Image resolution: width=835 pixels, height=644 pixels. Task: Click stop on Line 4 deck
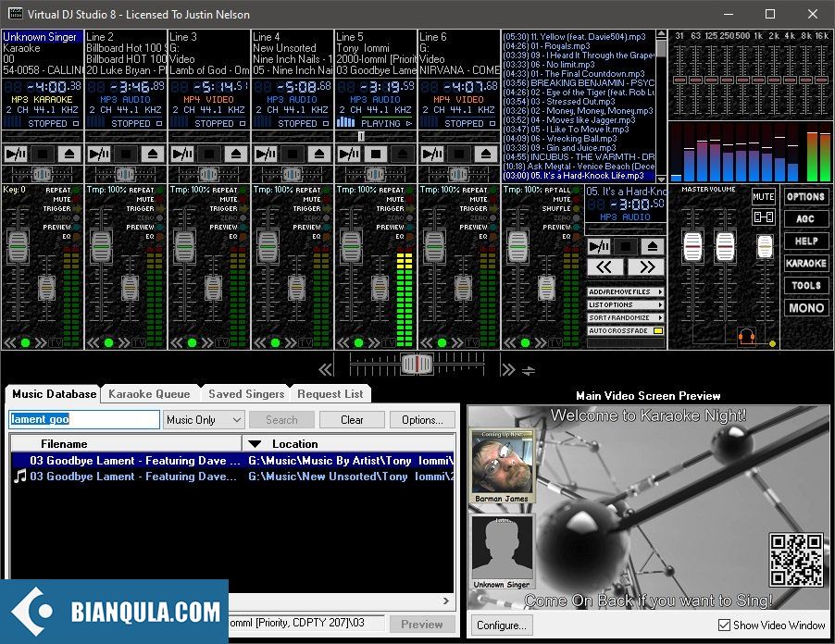pyautogui.click(x=293, y=155)
